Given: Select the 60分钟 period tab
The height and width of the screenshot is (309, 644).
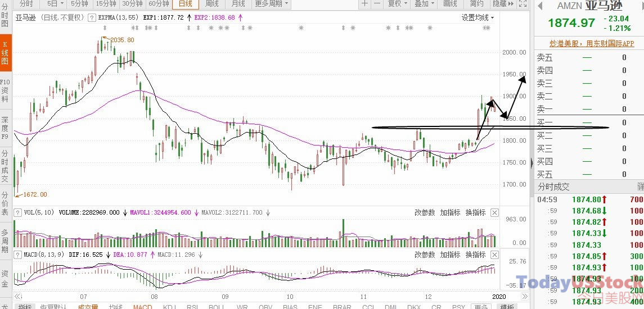Looking at the screenshot, I should (159, 4).
